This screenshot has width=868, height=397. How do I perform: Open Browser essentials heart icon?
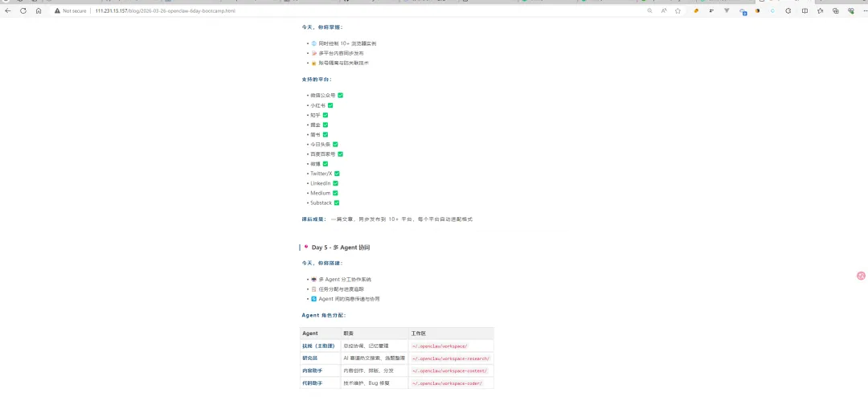click(x=851, y=10)
